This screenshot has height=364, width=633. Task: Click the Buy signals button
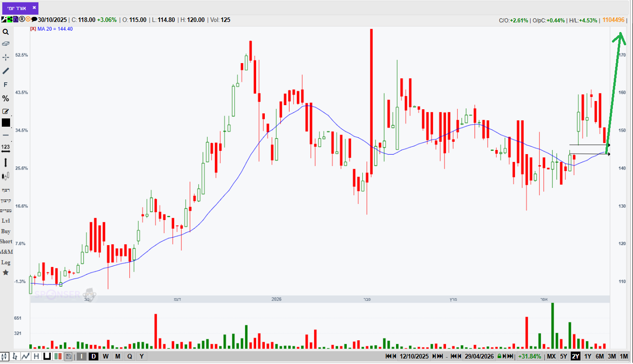pos(6,231)
